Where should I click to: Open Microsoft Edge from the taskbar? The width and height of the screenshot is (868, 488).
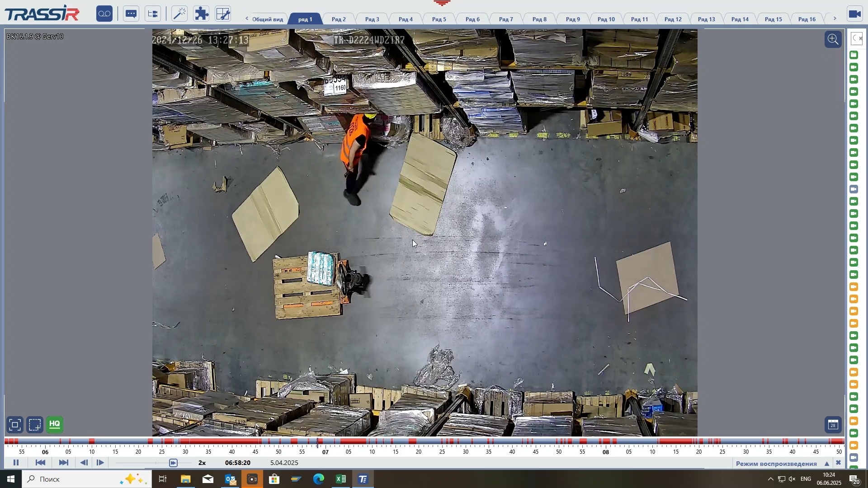(x=319, y=479)
